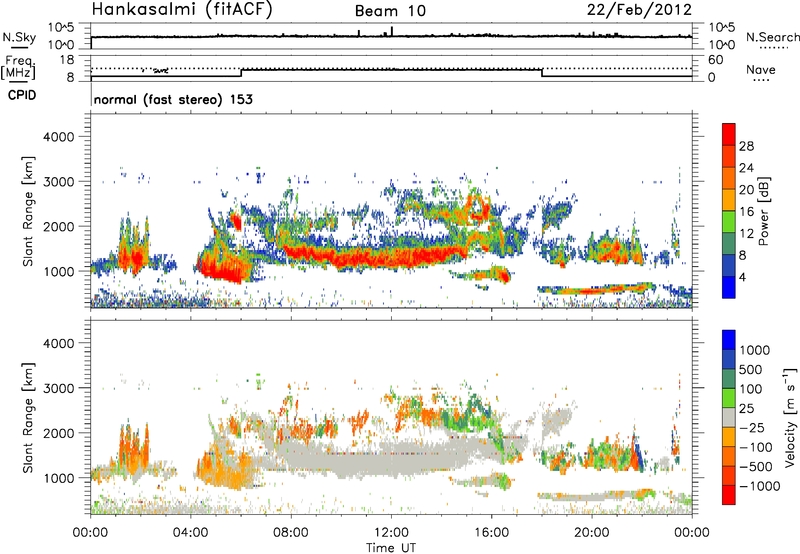This screenshot has height=554, width=800.
Task: Click the 12:00 time axis label
Action: (x=391, y=533)
